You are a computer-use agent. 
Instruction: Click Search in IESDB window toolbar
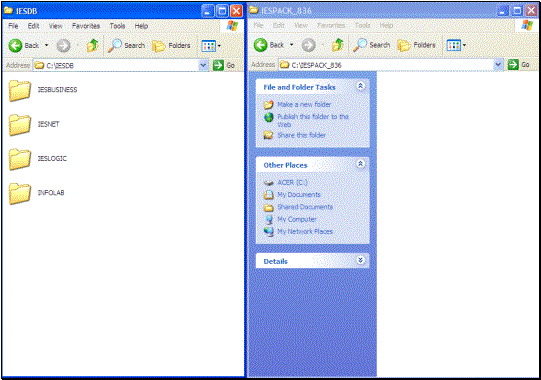point(126,45)
